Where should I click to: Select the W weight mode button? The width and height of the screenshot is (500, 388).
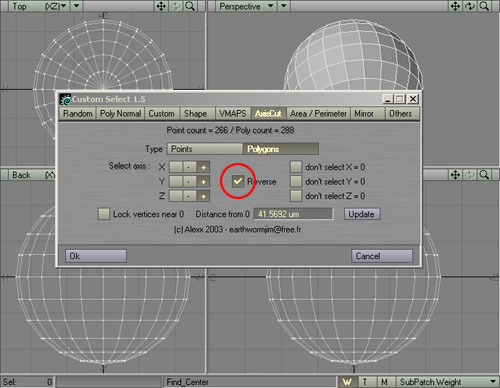pyautogui.click(x=348, y=382)
